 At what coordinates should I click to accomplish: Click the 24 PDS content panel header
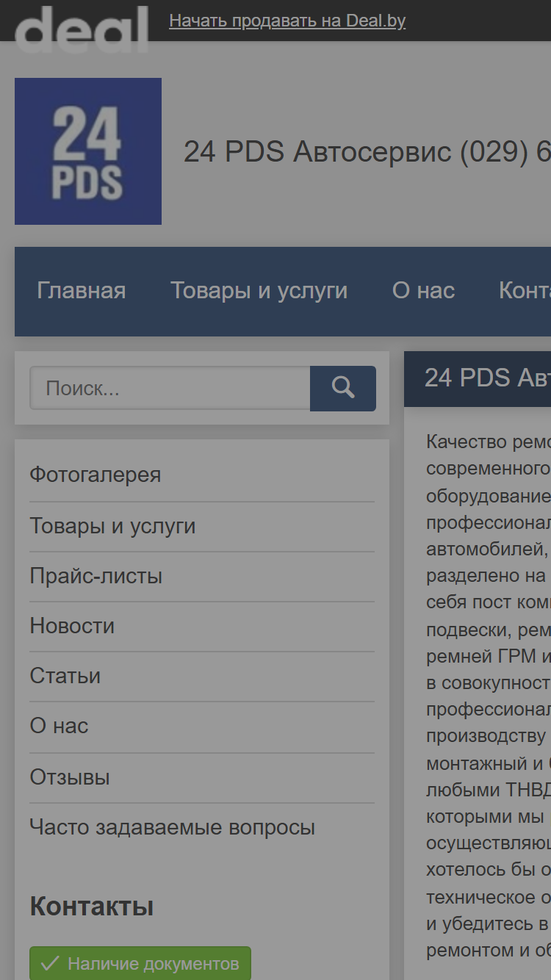[x=478, y=378]
